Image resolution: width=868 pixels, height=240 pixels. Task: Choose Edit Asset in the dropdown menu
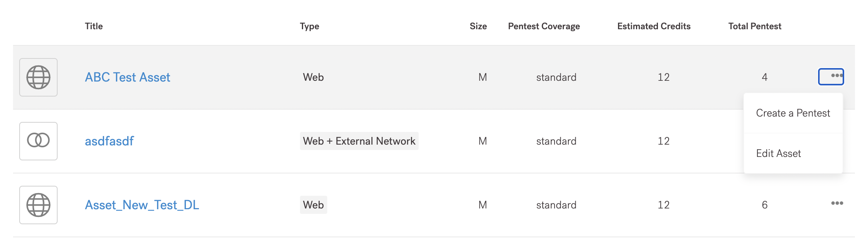[x=779, y=153]
